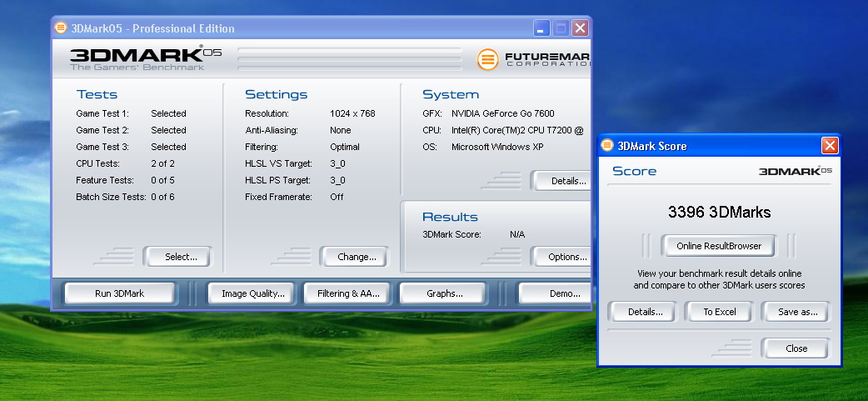Click the Anti-Aliasing 'None' value

(x=341, y=130)
